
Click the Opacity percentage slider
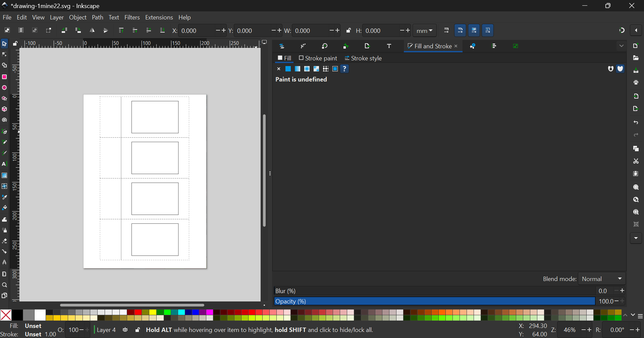point(435,301)
